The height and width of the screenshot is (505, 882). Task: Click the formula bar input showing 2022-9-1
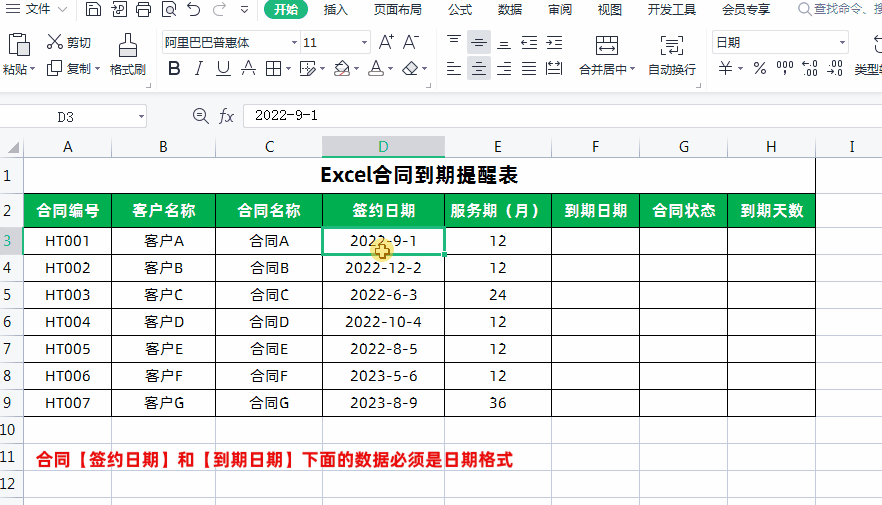(562, 116)
